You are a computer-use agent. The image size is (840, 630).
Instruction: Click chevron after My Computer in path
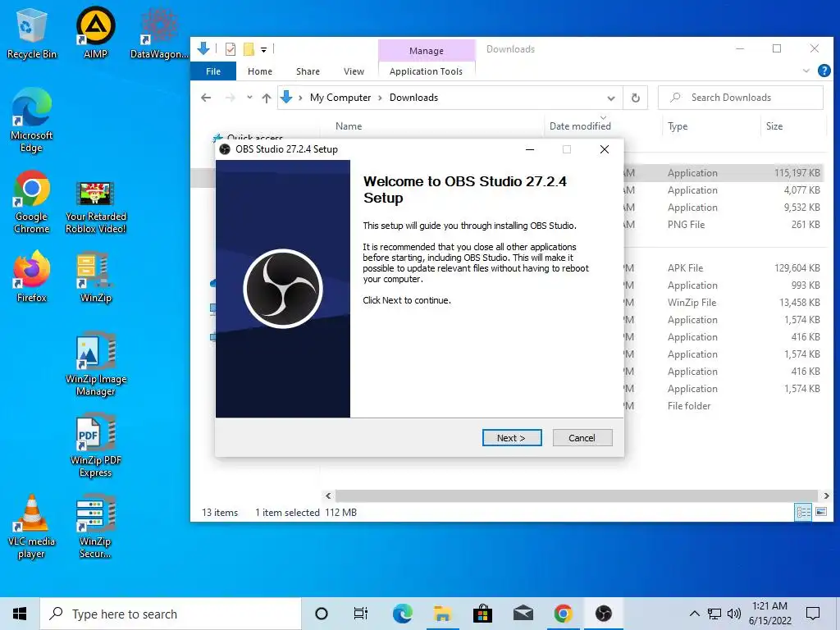[380, 98]
